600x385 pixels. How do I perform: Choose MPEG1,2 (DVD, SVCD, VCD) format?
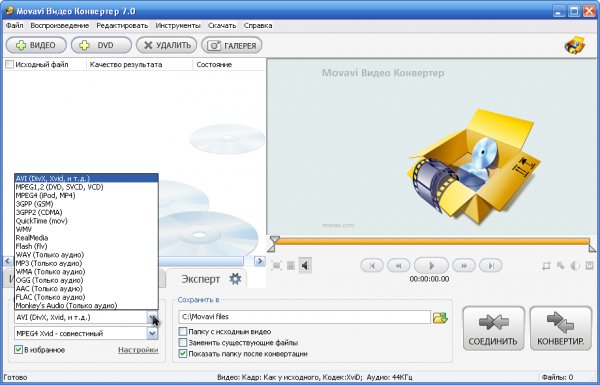point(86,187)
